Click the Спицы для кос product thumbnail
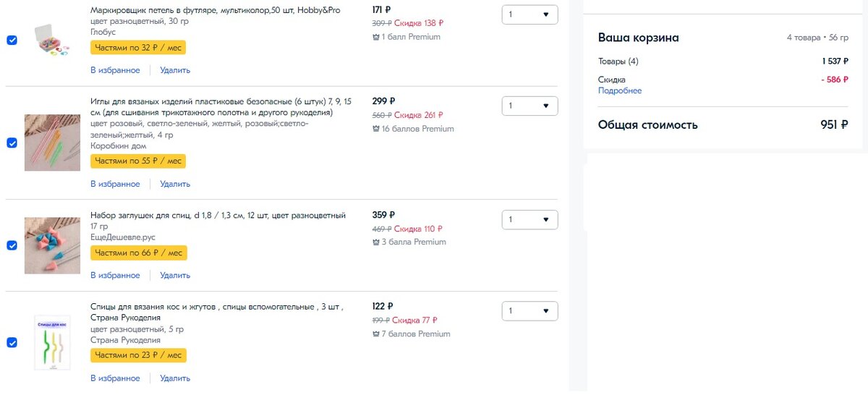Image resolution: width=868 pixels, height=398 pixels. (x=52, y=342)
